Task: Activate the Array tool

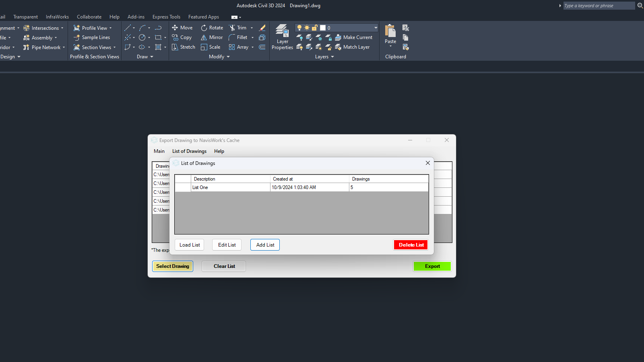Action: pos(239,47)
